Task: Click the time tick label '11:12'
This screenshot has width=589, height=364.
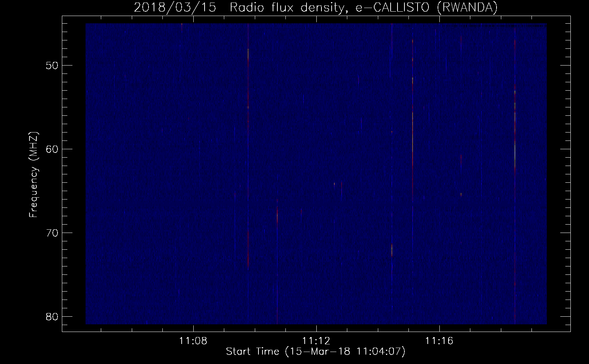Action: [x=316, y=341]
